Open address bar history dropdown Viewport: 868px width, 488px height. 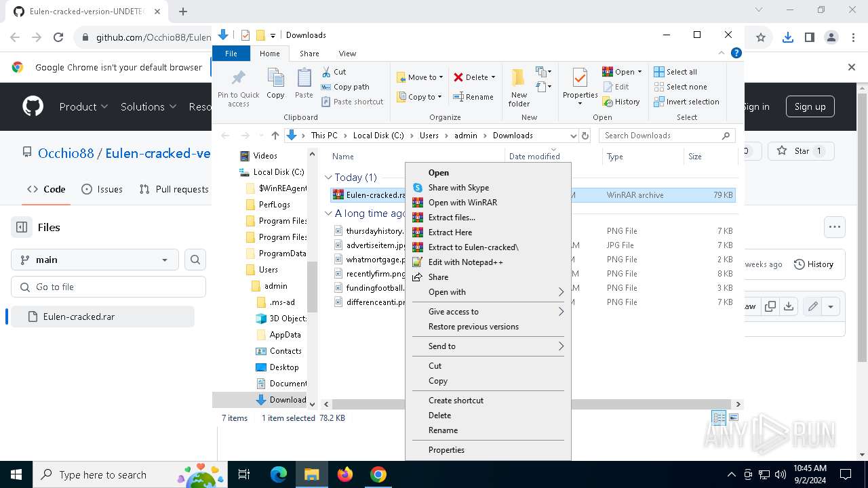pos(574,136)
